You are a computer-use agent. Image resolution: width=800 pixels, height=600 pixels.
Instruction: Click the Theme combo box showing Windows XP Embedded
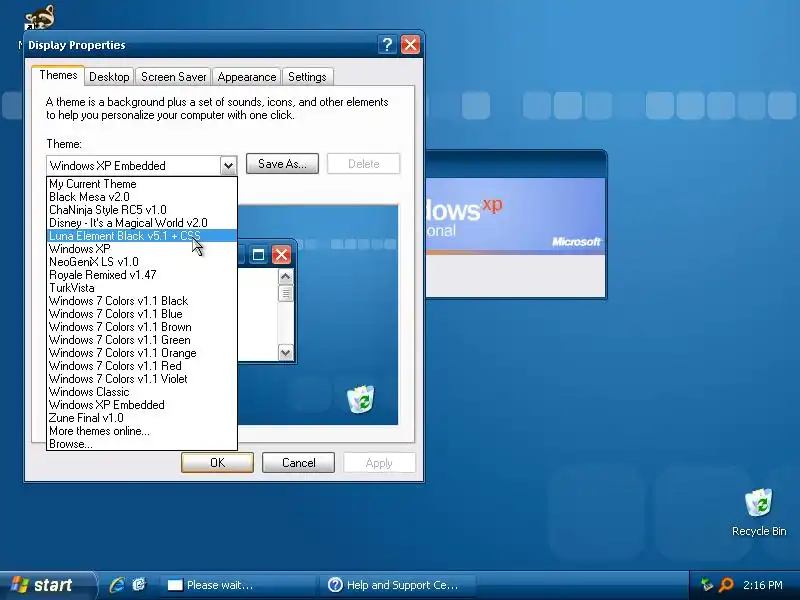[142, 166]
